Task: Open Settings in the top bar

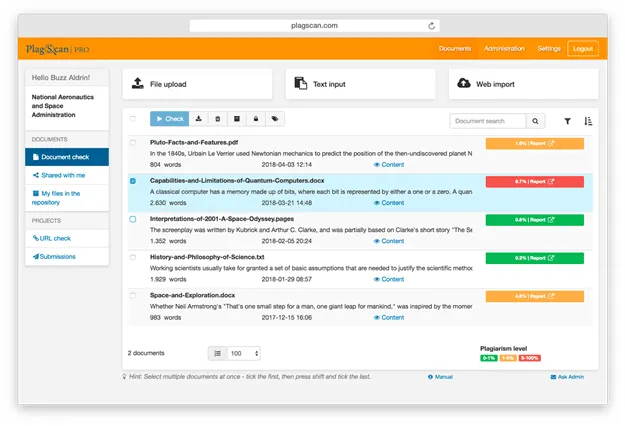Action: tap(549, 48)
